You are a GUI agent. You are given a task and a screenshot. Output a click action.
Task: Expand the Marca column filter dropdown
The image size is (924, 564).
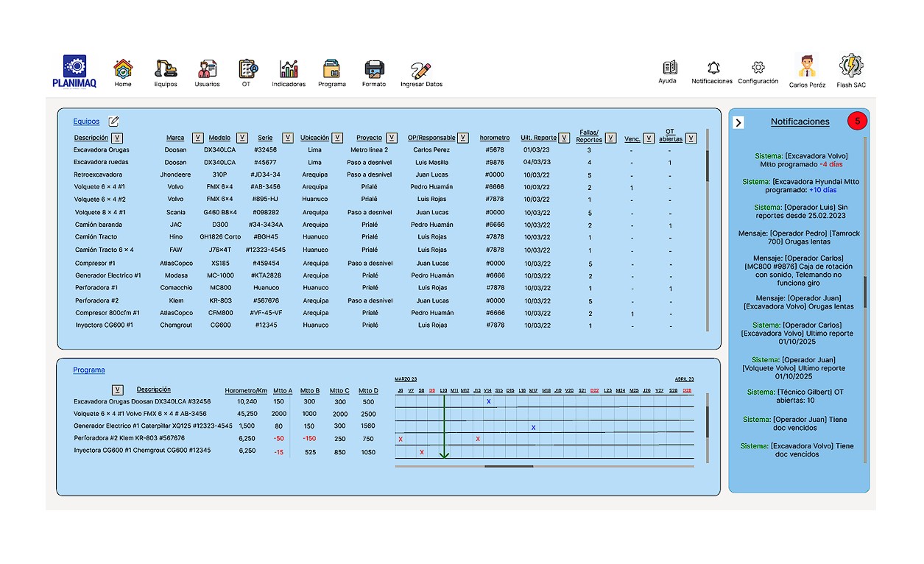pos(197,138)
